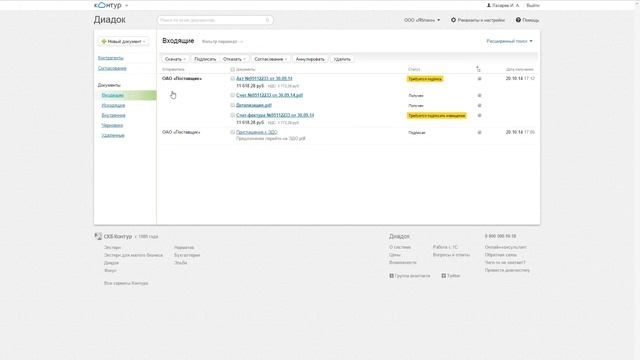This screenshot has width=640, height=360.
Task: Select the Черновики folder in the sidebar
Action: pyautogui.click(x=112, y=125)
